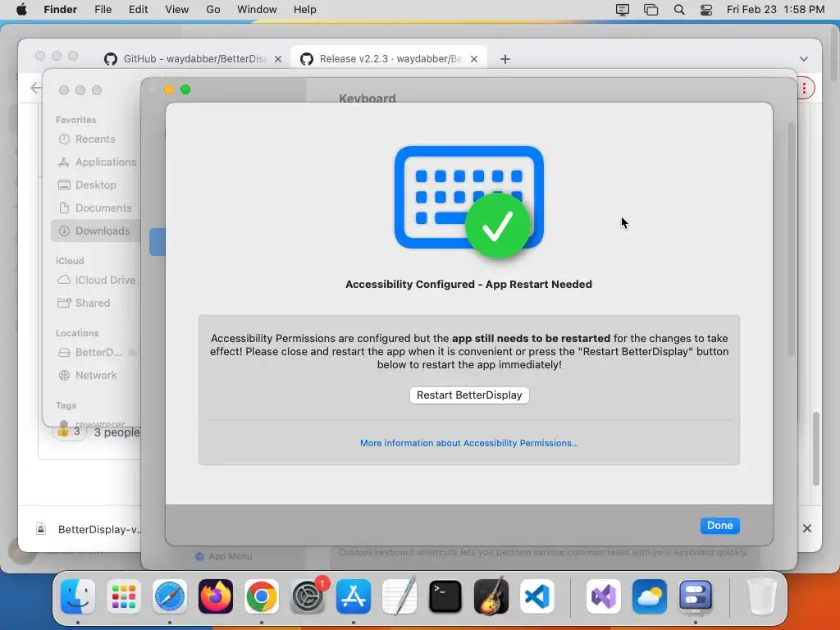Select Documents in Finder sidebar
The image size is (840, 630).
click(97, 208)
